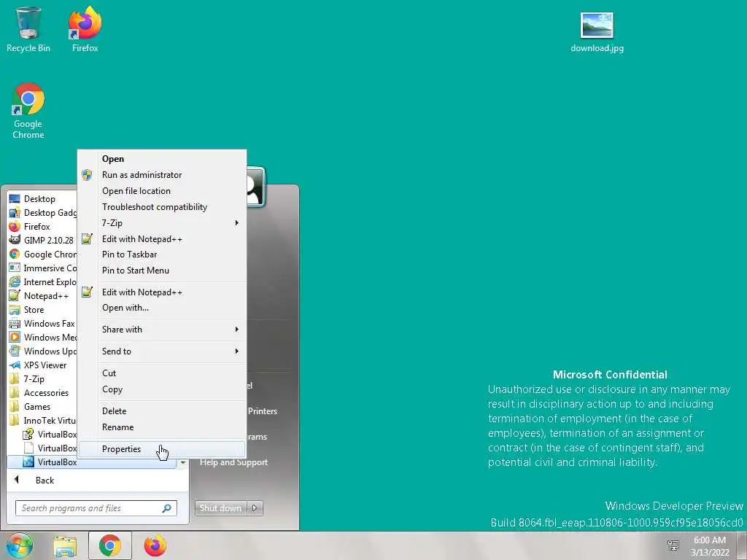The image size is (747, 560).
Task: Open Firefox from the taskbar
Action: (x=155, y=545)
